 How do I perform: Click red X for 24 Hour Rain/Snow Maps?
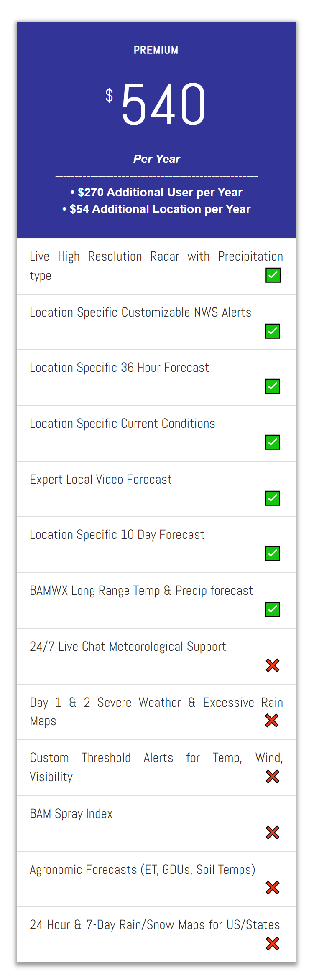tap(273, 944)
